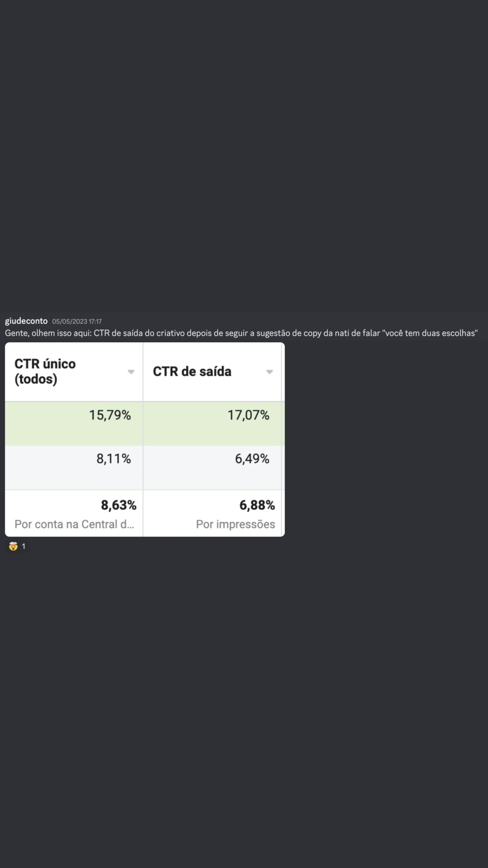
Task: Click the "Por impressões" footer label
Action: click(x=236, y=524)
